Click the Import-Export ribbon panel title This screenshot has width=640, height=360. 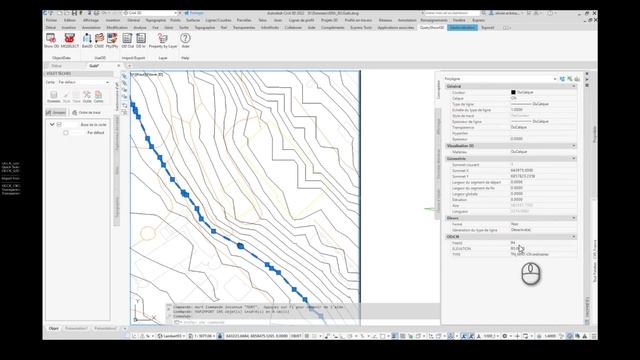pyautogui.click(x=133, y=58)
